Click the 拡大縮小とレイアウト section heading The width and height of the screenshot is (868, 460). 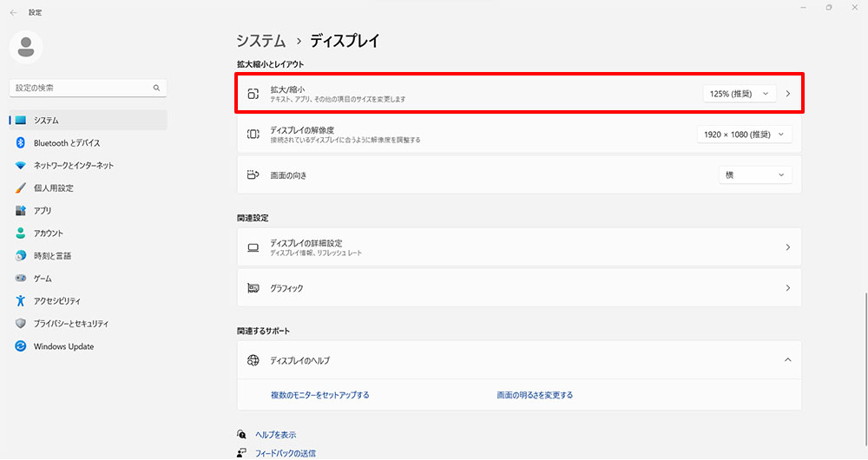pos(271,64)
